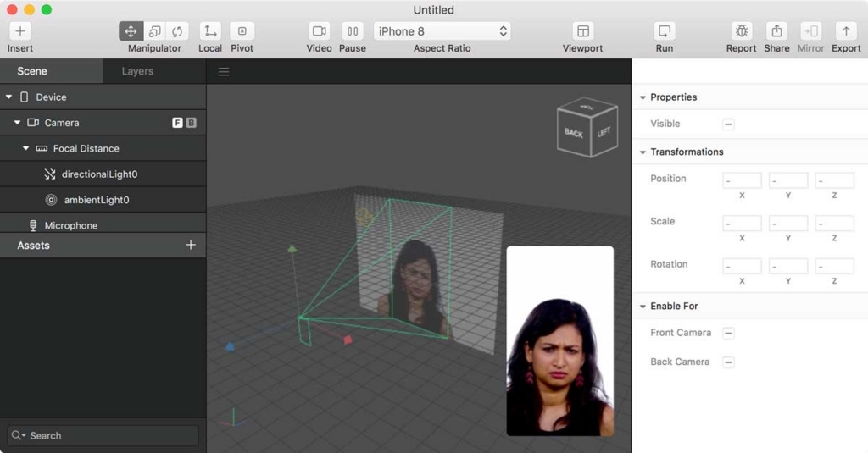Switch to the Scene tab

(52, 71)
